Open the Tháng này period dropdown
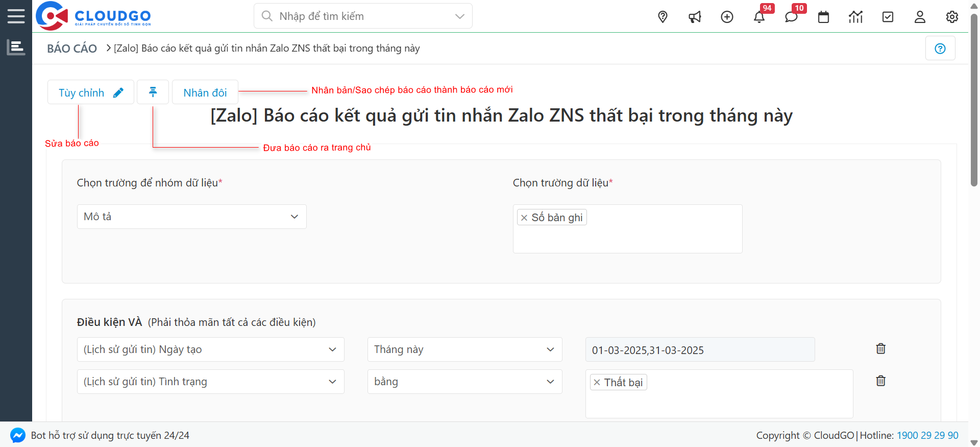The height and width of the screenshot is (447, 980). tap(464, 349)
